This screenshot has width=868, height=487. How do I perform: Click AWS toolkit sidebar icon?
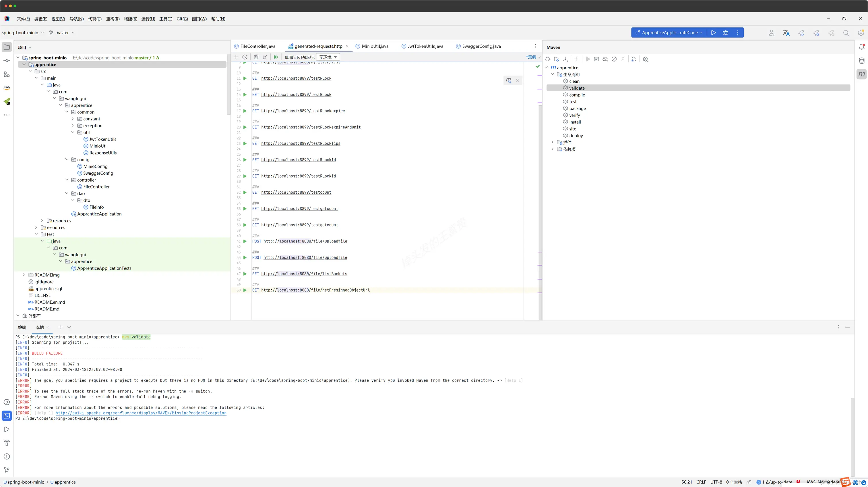[x=7, y=87]
